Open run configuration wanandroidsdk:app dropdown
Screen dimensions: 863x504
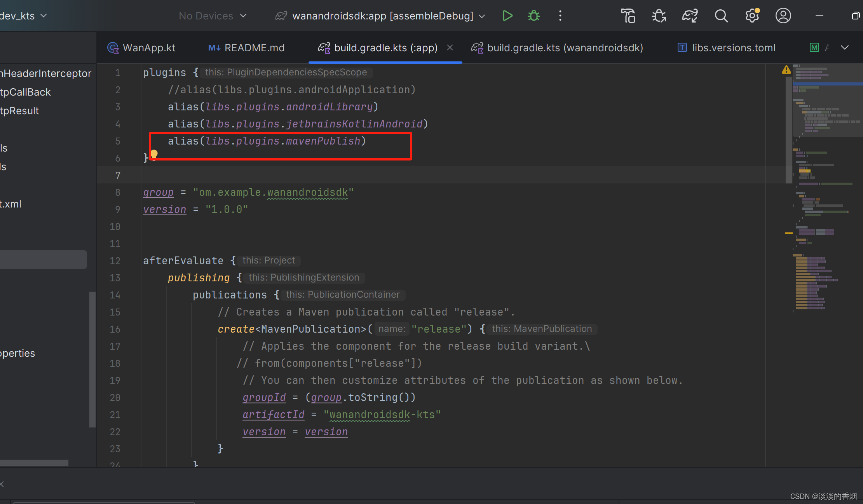point(380,16)
